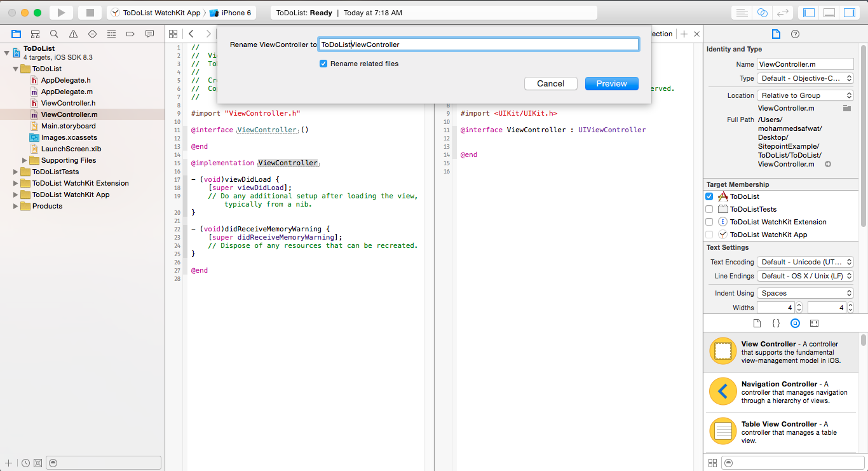Expand ToDoList WatchKit Extension group
Image resolution: width=868 pixels, height=471 pixels.
[16, 183]
